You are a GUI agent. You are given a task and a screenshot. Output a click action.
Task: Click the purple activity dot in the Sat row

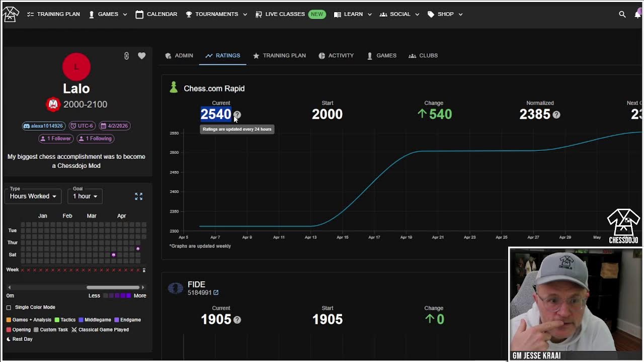[x=113, y=255]
